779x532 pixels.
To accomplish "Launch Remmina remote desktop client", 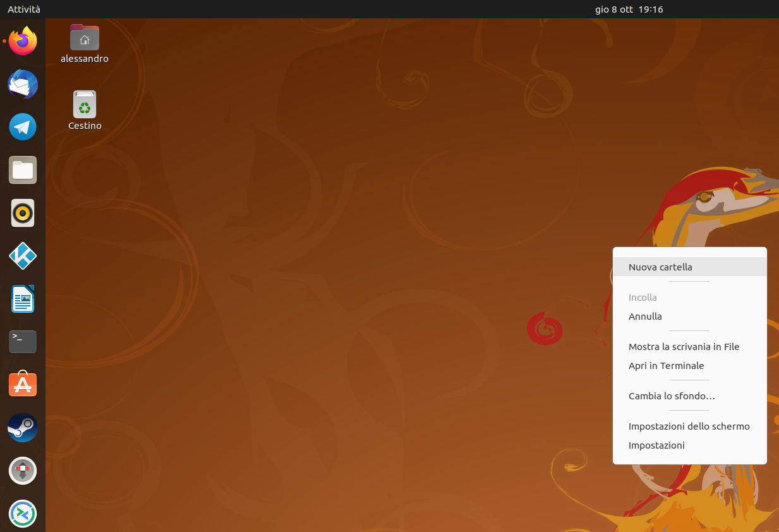I will point(23,514).
